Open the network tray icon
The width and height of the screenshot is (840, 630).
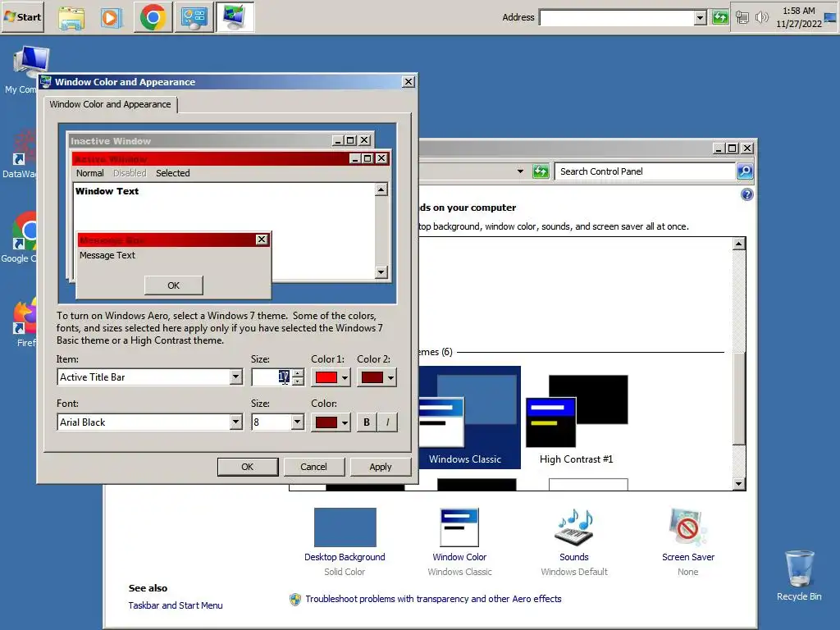pos(742,18)
